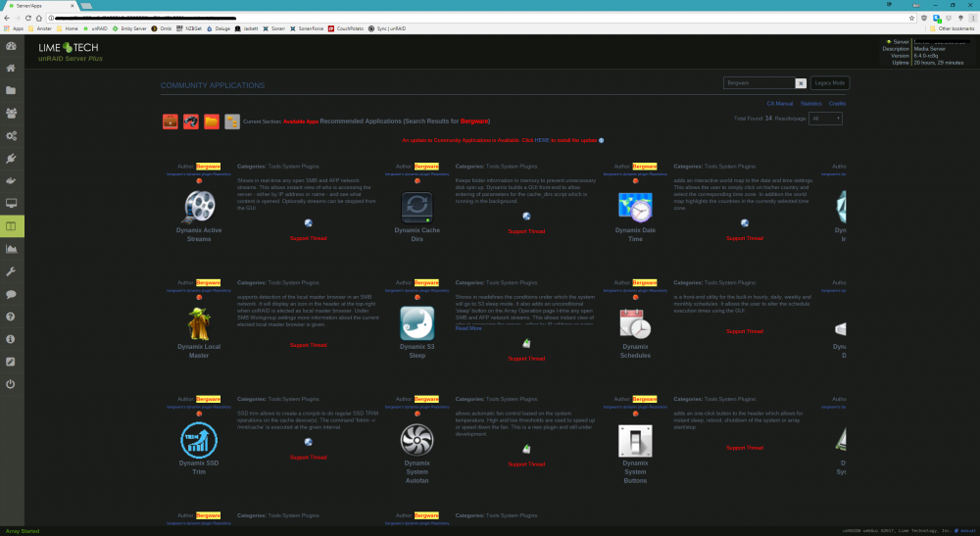Viewport: 980px width, 536px height.
Task: Click the document icon under System Autofan description
Action: (526, 449)
